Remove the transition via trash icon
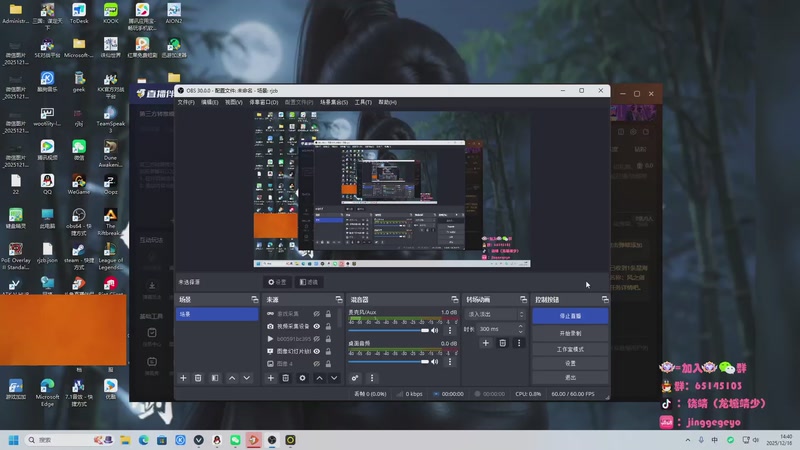 coord(503,343)
